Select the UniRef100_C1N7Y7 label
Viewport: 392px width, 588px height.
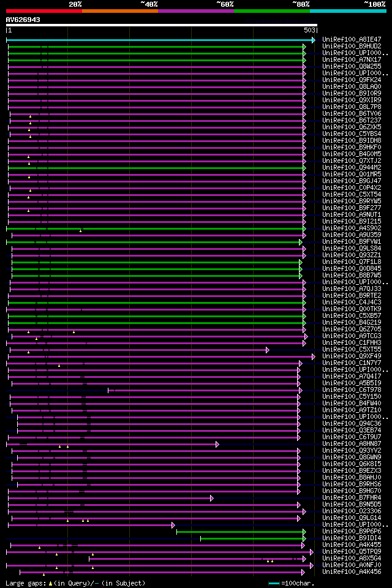click(352, 363)
